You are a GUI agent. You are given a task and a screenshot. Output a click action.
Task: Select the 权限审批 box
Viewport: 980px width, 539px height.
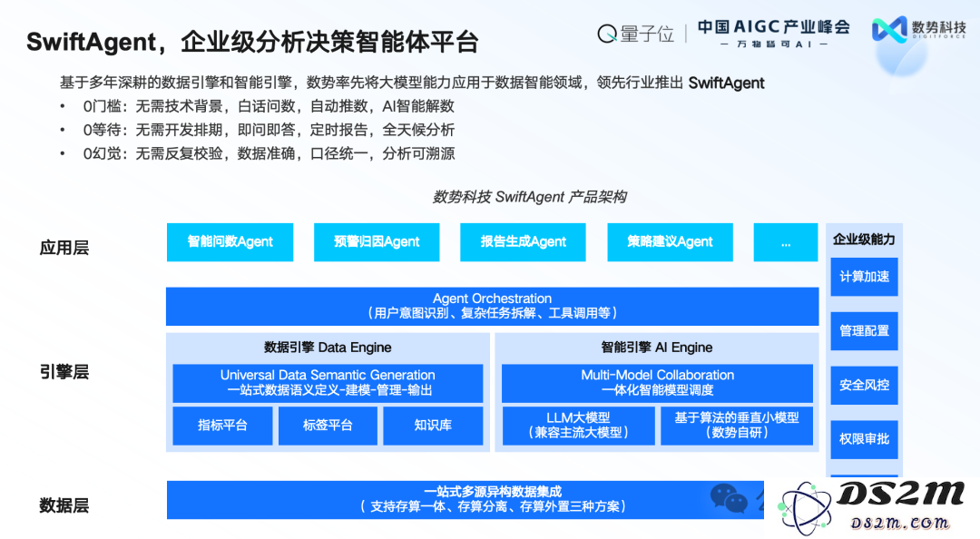[x=864, y=439]
